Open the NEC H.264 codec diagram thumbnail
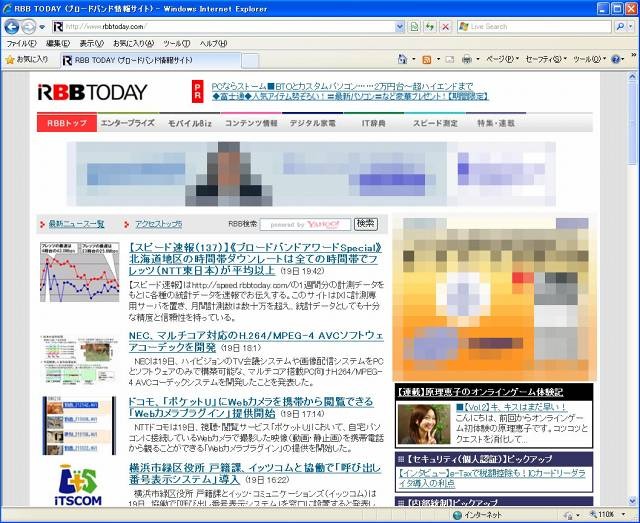Screen dimensions: 640x523 tap(80, 360)
